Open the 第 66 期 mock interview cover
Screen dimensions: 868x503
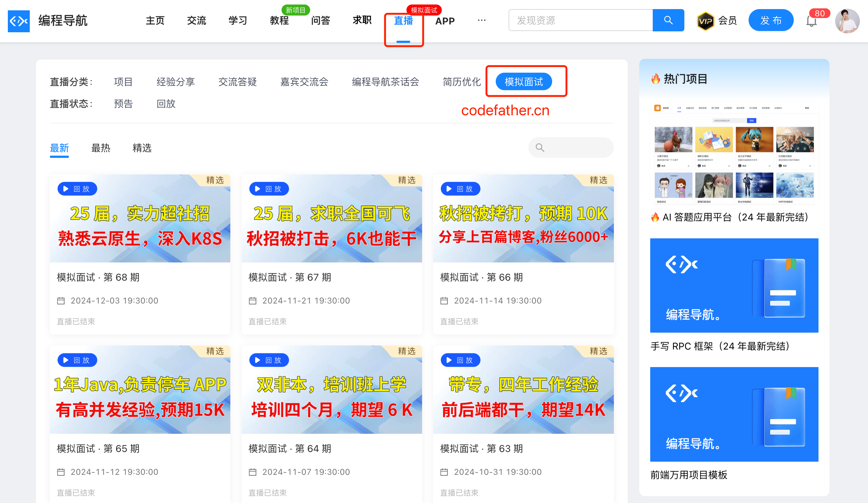(523, 219)
